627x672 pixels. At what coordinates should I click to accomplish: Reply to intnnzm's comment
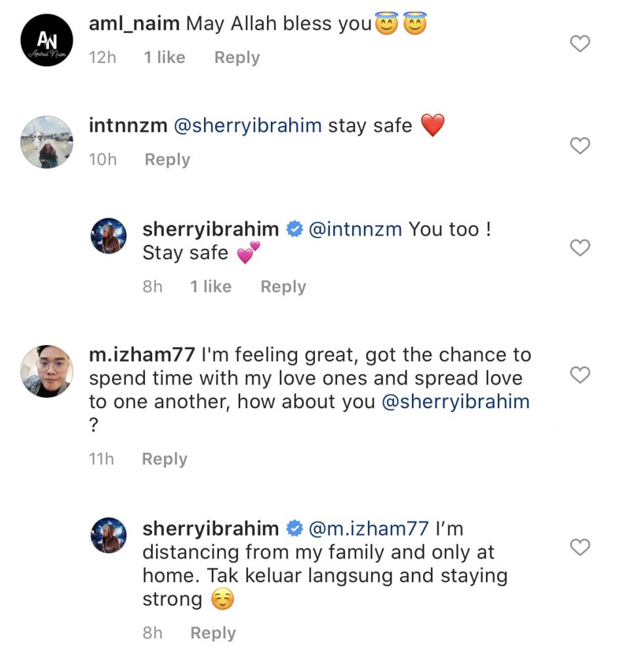pos(167,159)
